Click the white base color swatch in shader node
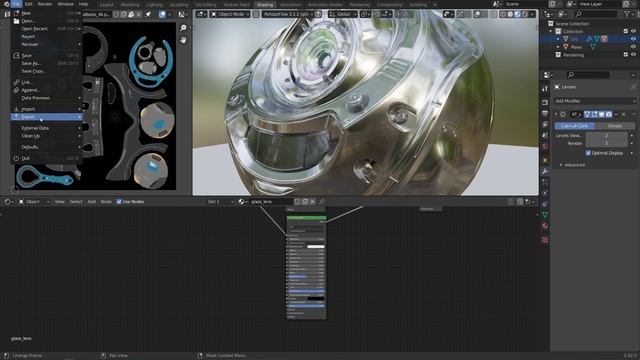640x360 pixels. click(x=316, y=247)
